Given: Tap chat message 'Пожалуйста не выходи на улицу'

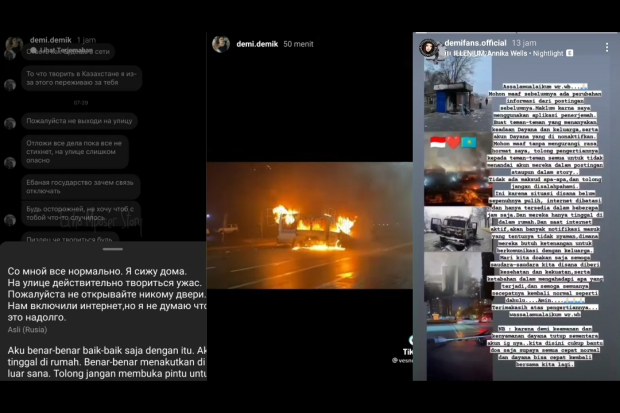Looking at the screenshot, I should (x=79, y=121).
